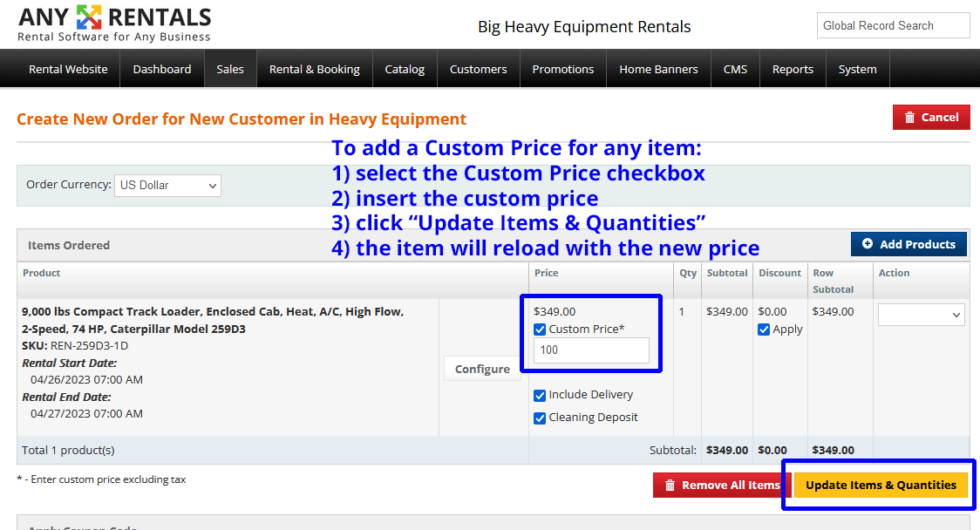Image resolution: width=980 pixels, height=530 pixels.
Task: Expand the row Action dropdown
Action: coord(921,315)
